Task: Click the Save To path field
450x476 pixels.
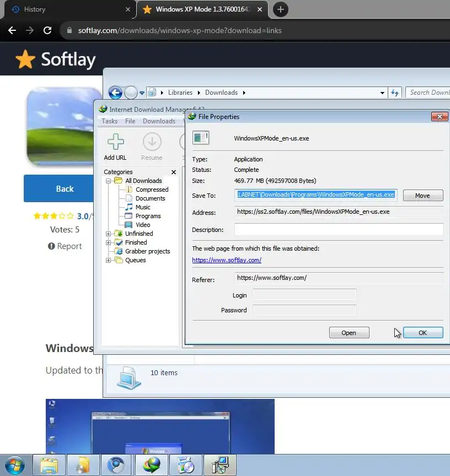Action: point(315,195)
